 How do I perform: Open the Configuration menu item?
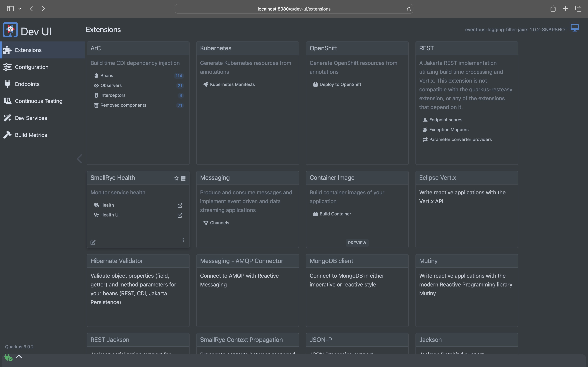click(x=32, y=67)
